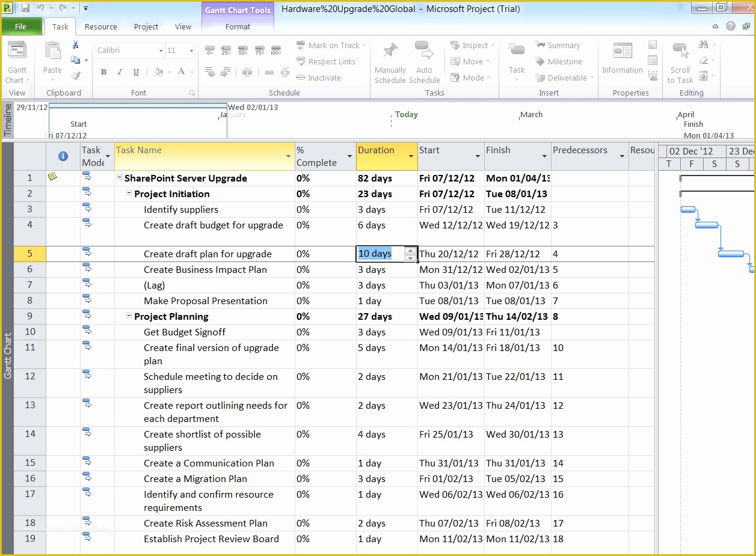This screenshot has height=556, width=756.
Task: Mark task 50% complete
Action: (x=243, y=50)
